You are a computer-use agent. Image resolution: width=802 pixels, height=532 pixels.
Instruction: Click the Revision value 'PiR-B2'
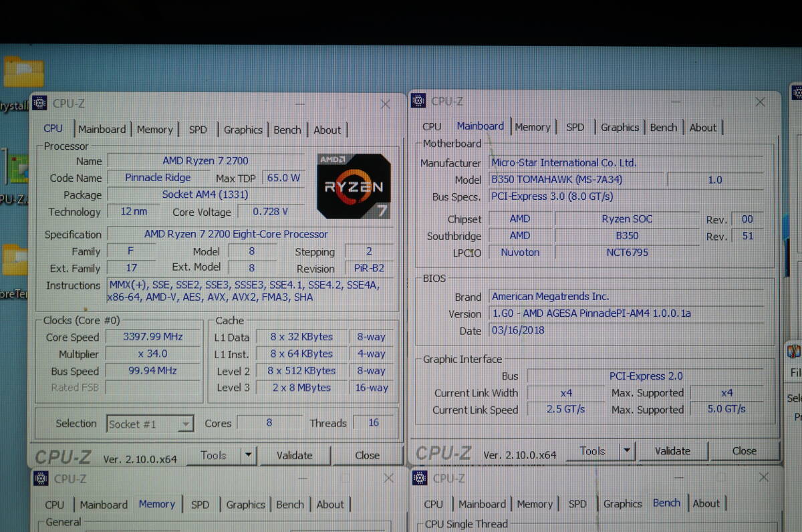(368, 269)
